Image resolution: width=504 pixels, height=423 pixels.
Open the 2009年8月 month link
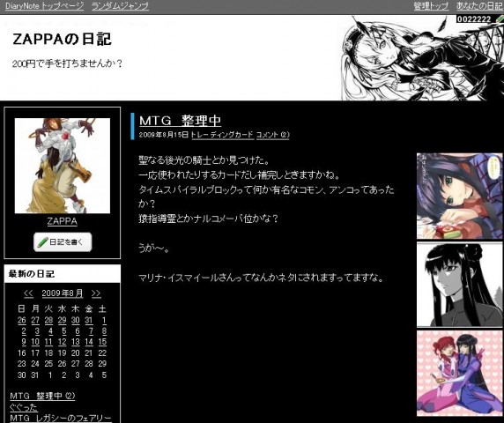point(63,293)
